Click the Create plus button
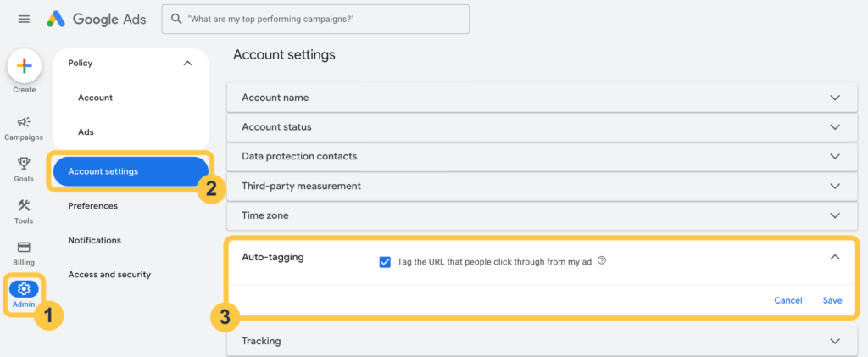The width and height of the screenshot is (868, 357). click(24, 66)
